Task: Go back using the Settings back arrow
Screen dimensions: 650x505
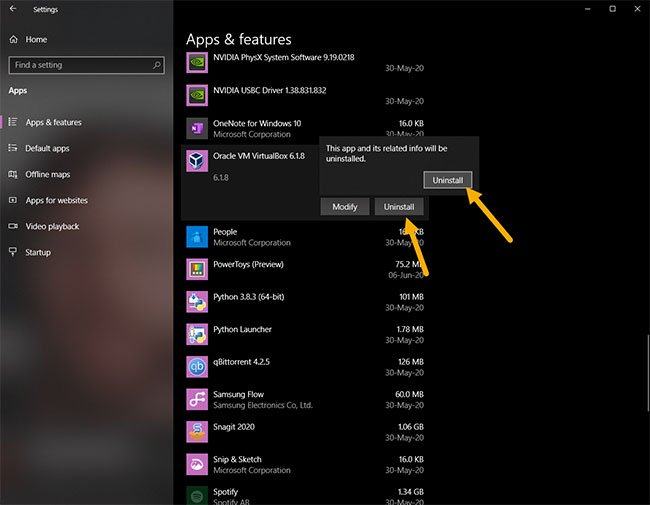Action: tap(13, 9)
